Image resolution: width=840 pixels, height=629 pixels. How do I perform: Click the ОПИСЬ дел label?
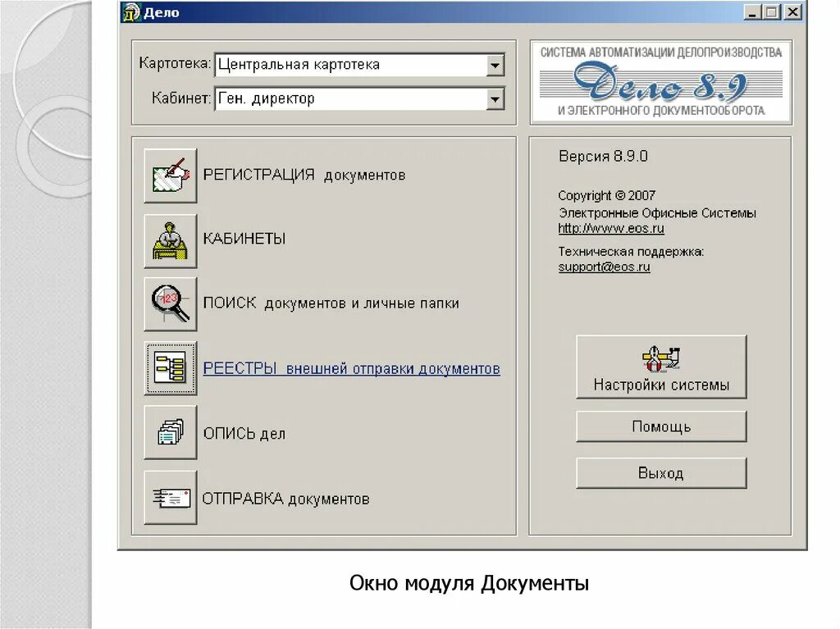pos(244,433)
